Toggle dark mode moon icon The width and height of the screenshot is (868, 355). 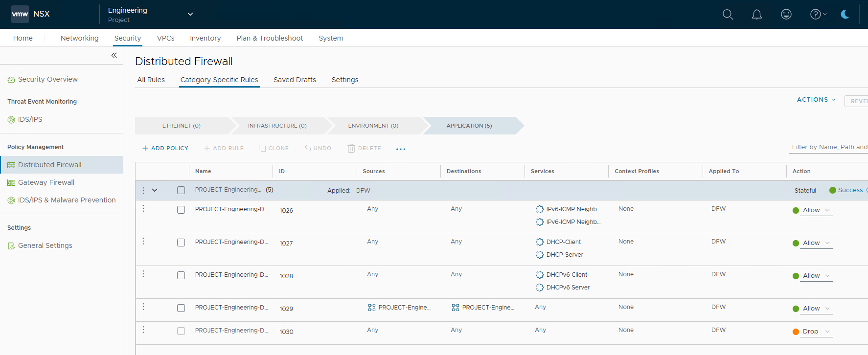tap(845, 15)
